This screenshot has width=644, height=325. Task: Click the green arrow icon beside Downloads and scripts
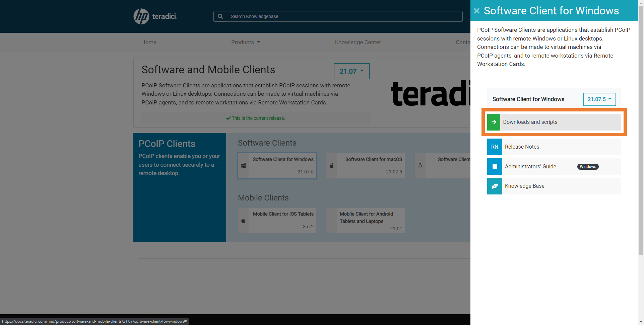click(494, 122)
